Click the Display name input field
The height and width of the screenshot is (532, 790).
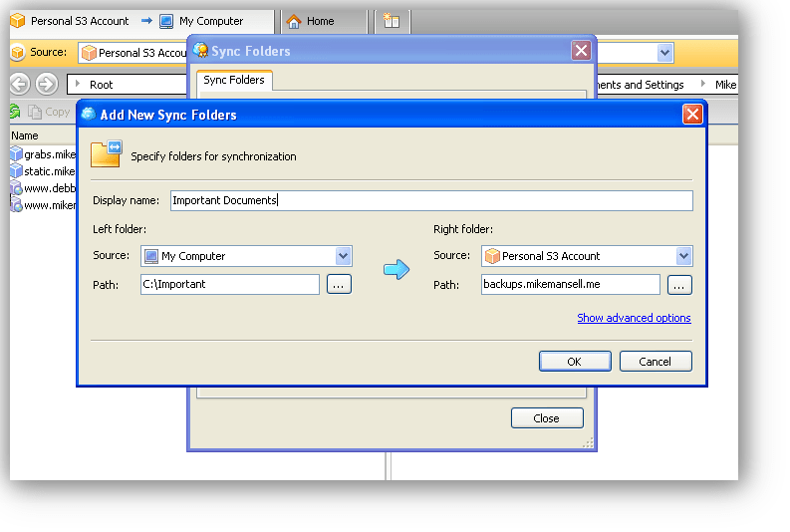(x=431, y=200)
